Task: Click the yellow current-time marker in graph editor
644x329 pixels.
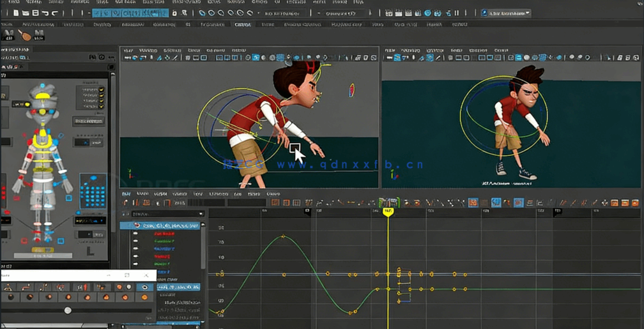Action: pyautogui.click(x=388, y=211)
